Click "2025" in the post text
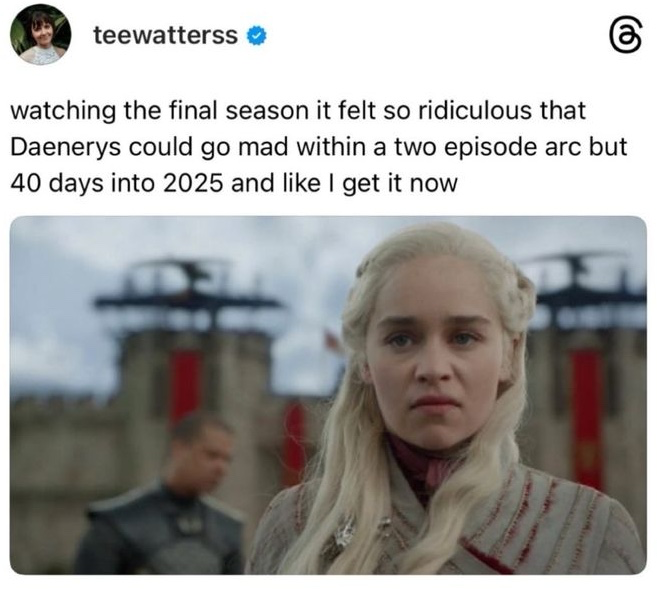The width and height of the screenshot is (657, 589). 193,184
